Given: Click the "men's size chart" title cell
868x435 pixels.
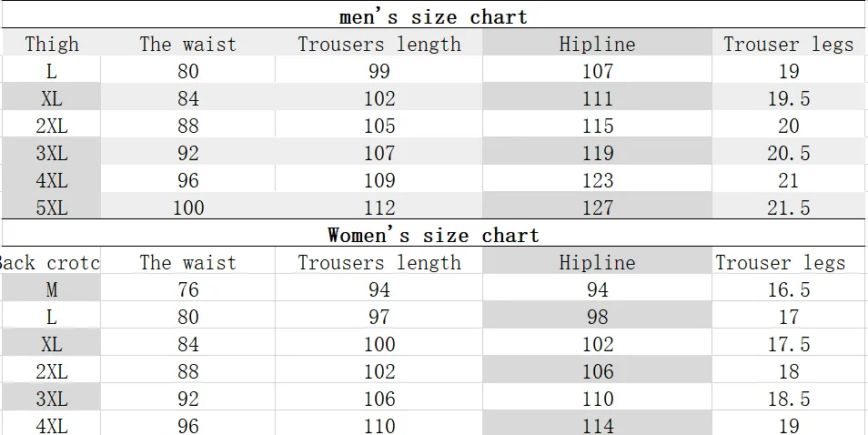Looking at the screenshot, I should click(433, 16).
